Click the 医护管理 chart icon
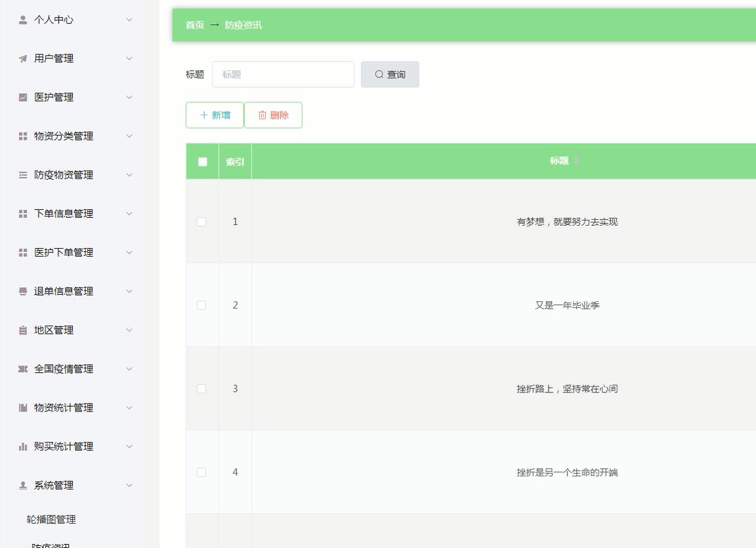The height and width of the screenshot is (548, 756). pos(23,97)
